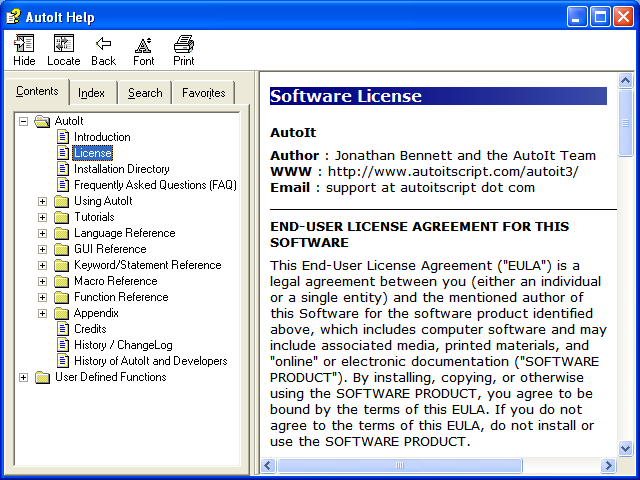This screenshot has width=640, height=480.
Task: Maximize the AutoIt Help window
Action: 600,17
